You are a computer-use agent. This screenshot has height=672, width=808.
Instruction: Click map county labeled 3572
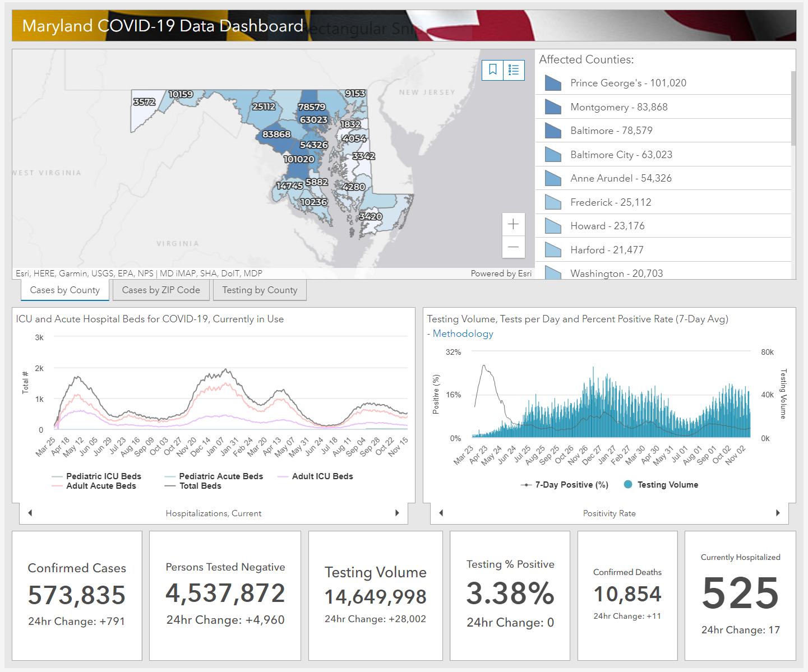(144, 102)
